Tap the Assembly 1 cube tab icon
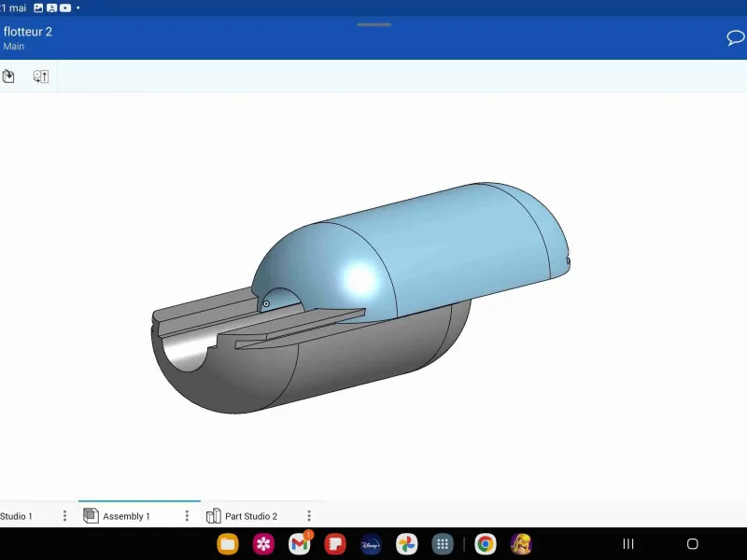747x560 pixels. [91, 516]
